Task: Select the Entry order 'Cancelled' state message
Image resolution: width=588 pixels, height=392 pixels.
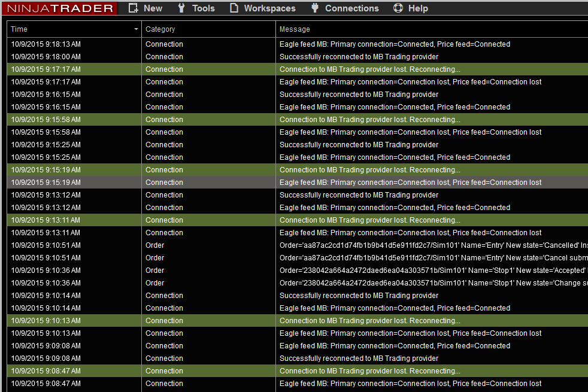Action: pos(434,245)
